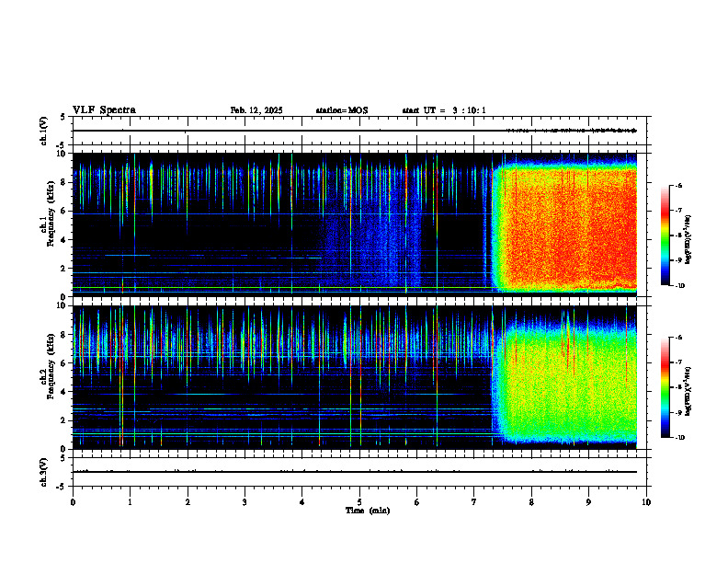Click the "Time (min)" axis label
The width and height of the screenshot is (728, 563).
pos(368,511)
